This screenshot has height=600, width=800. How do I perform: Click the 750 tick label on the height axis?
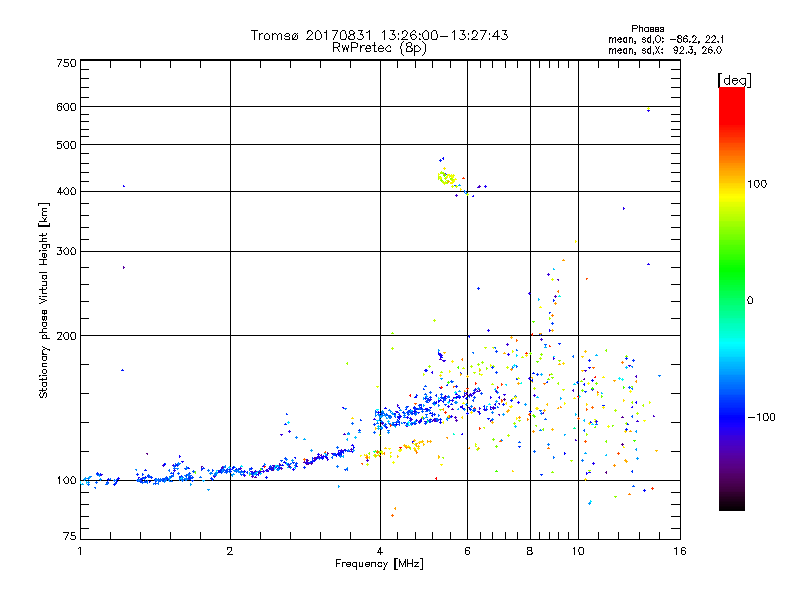click(x=67, y=63)
